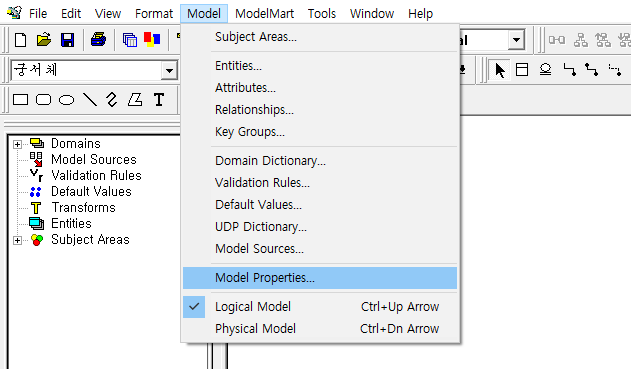Choose Validation Rules... menu entry
This screenshot has height=369, width=631.
pos(320,183)
